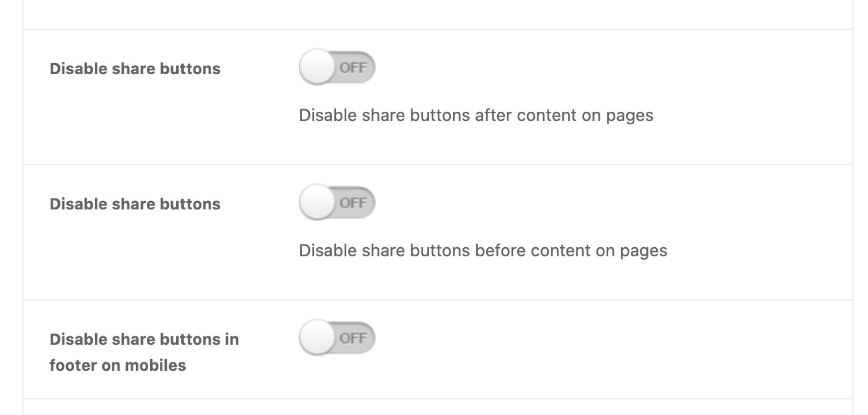This screenshot has height=415, width=868.
Task: Click the round knob of the mobile footer toggle
Action: click(316, 338)
